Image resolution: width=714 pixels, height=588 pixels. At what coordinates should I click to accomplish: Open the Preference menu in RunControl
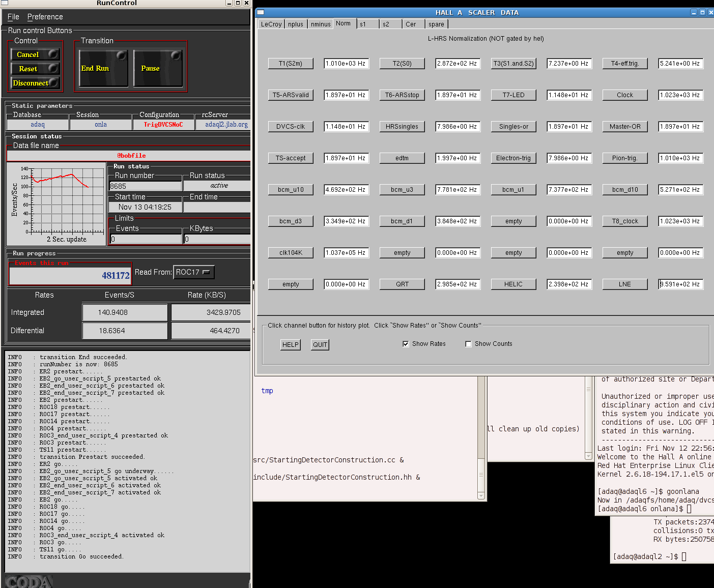click(45, 17)
